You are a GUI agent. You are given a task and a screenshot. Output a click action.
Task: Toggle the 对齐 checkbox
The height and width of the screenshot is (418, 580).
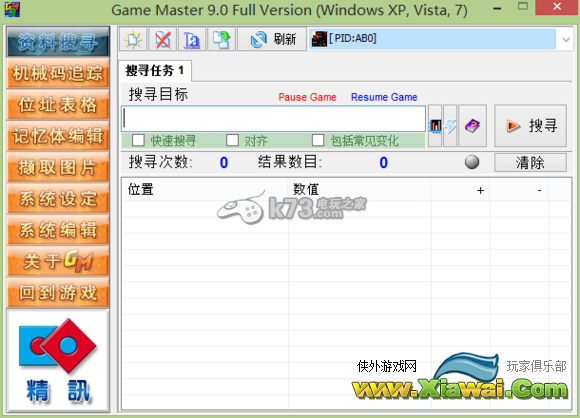pos(233,140)
